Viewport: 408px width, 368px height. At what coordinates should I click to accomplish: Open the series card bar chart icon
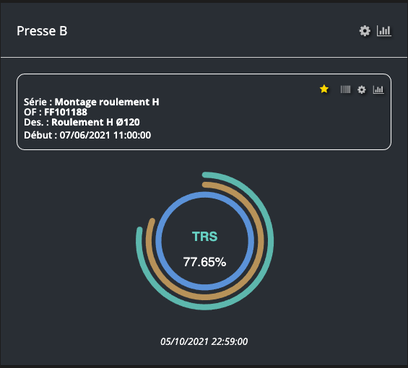tap(378, 89)
